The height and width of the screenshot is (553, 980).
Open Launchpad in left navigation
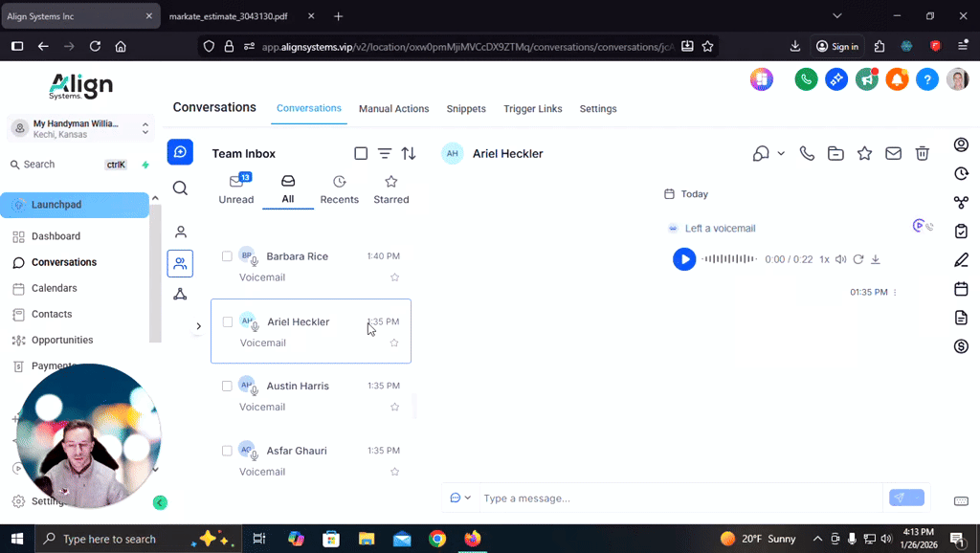pos(75,205)
